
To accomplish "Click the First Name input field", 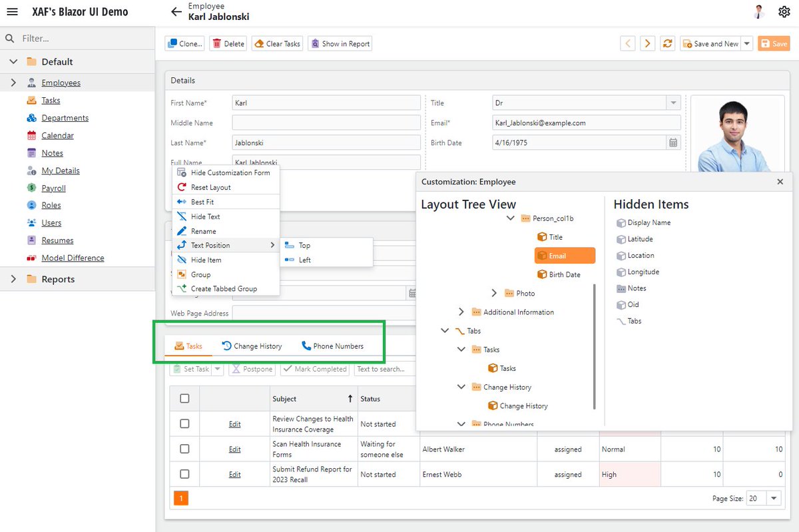I will click(326, 103).
